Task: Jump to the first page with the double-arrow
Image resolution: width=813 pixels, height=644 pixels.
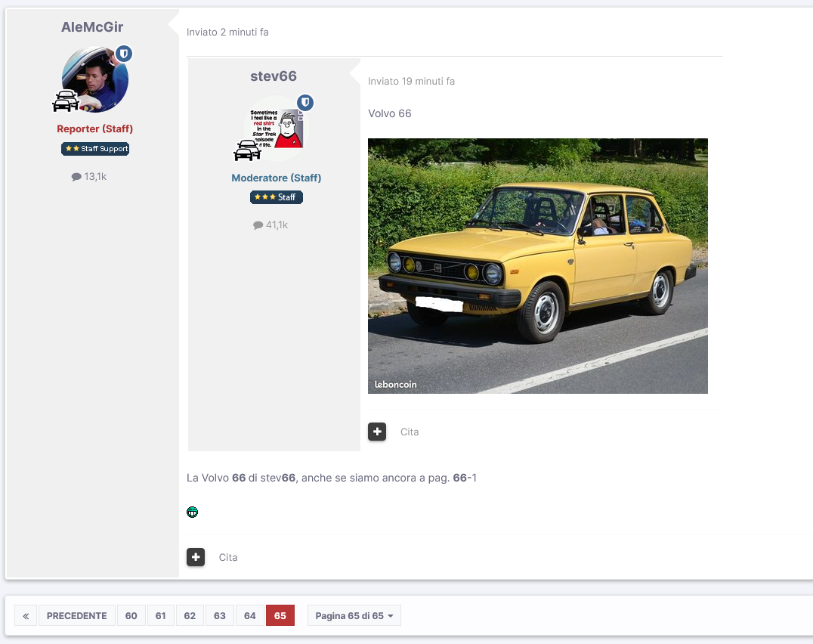Action: tap(26, 615)
